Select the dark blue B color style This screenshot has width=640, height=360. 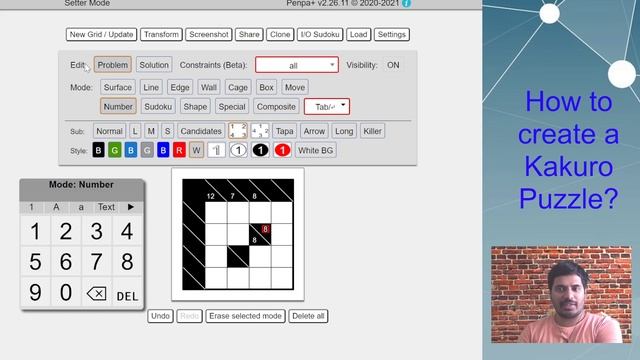(163, 150)
